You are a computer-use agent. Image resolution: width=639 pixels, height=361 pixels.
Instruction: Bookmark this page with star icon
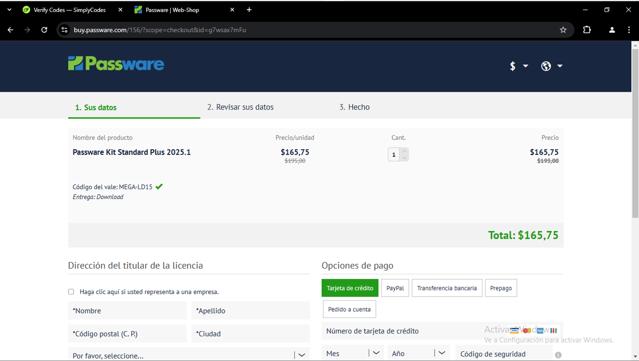coord(563,30)
